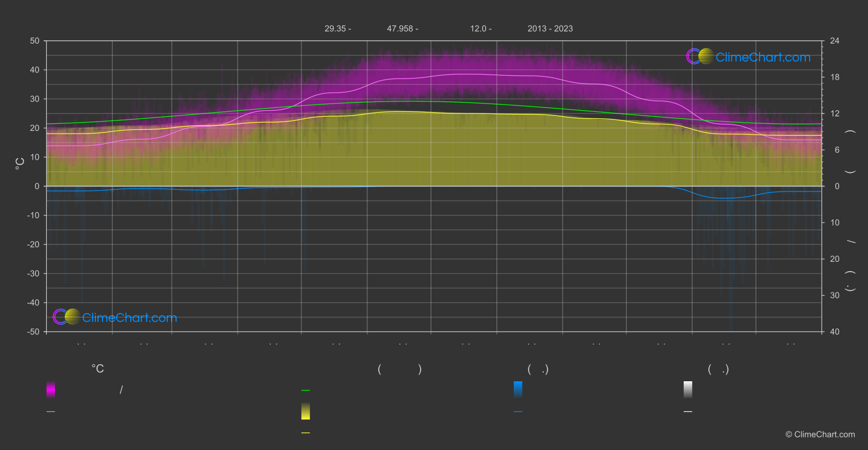Click the 24 tick on right axis
This screenshot has width=868, height=450.
point(834,41)
